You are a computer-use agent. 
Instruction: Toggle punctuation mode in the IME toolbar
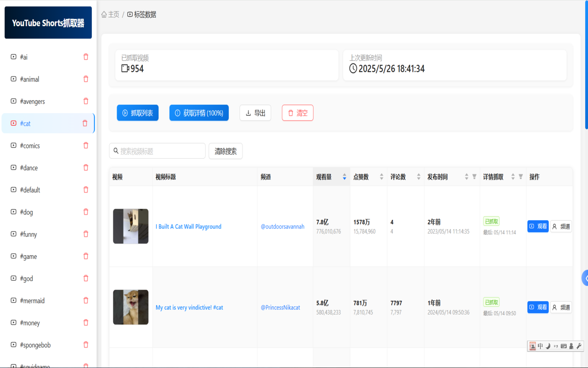tap(556, 346)
